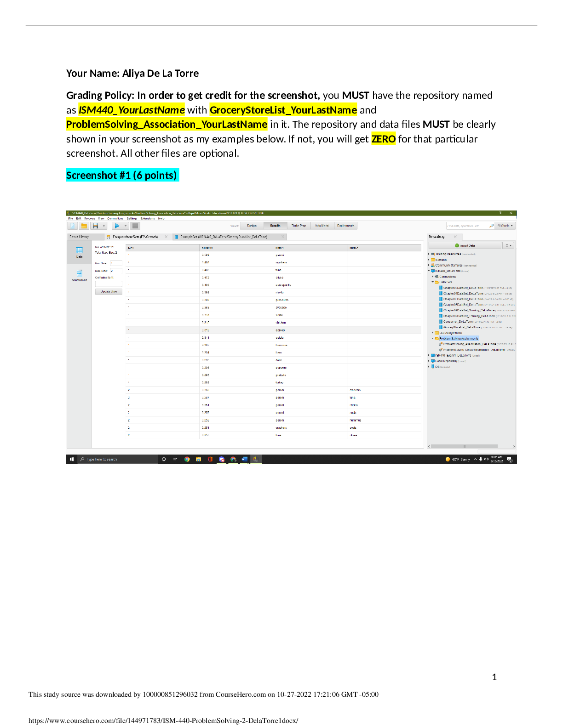This screenshot has height=728, width=563.
Task: Click the Run process play icon
Action: (117, 226)
